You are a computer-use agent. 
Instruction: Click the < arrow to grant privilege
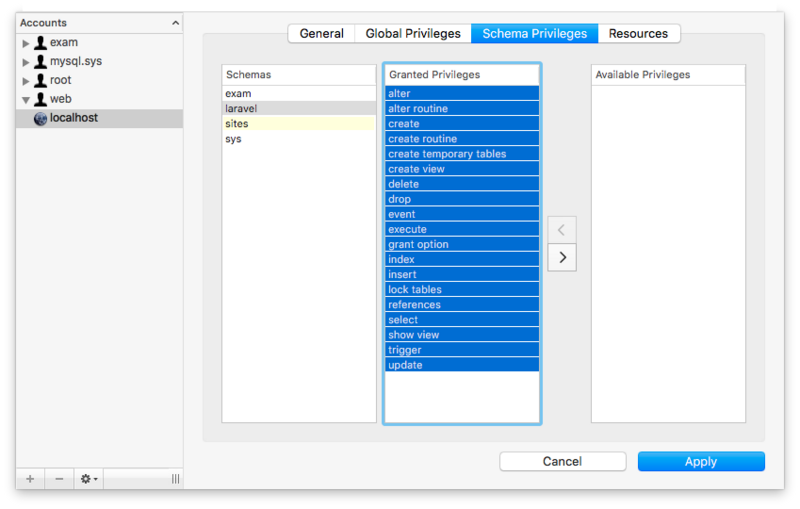pyautogui.click(x=562, y=230)
